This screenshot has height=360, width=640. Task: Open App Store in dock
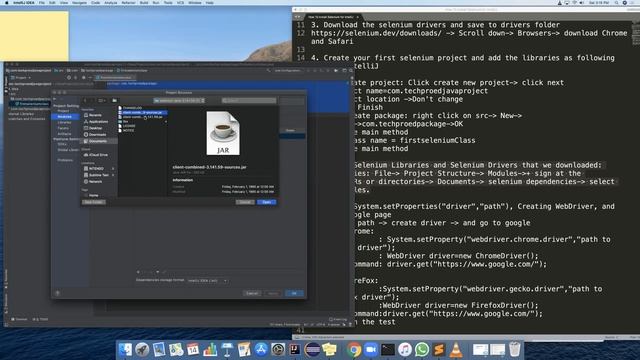pyautogui.click(x=261, y=350)
